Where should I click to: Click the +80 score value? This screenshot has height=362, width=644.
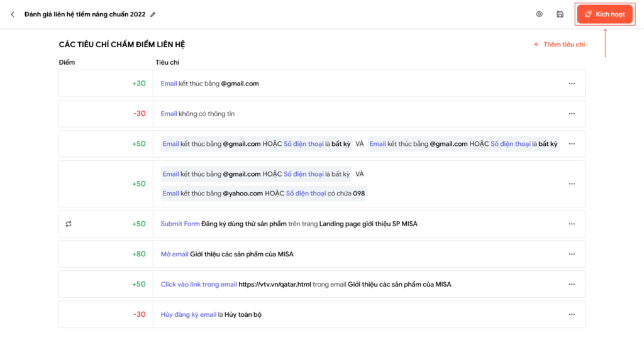[139, 254]
